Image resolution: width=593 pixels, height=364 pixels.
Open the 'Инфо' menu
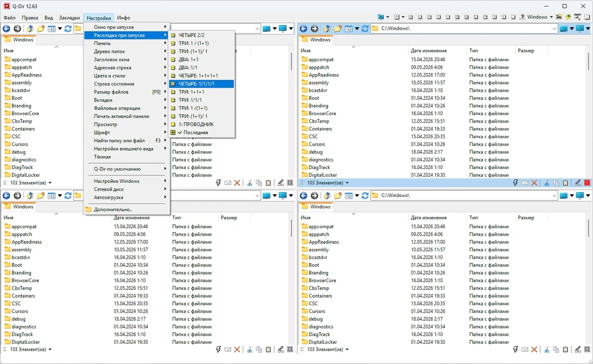coord(124,18)
